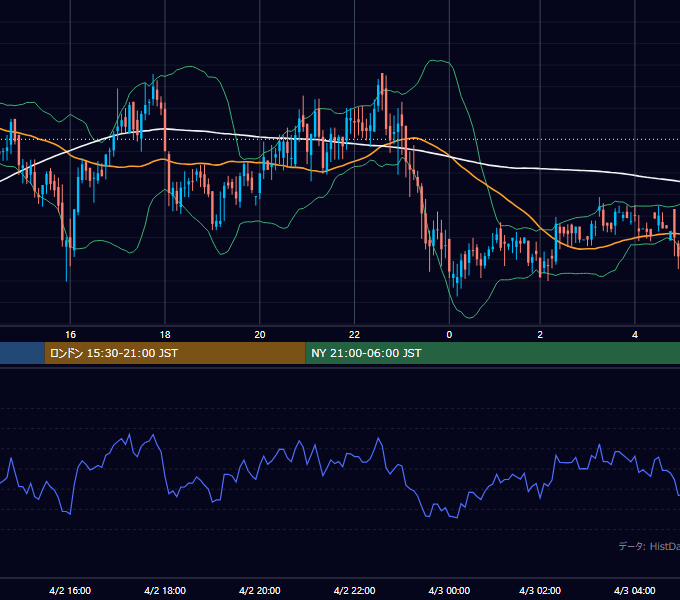Viewport: 680px width, 600px height.
Task: Click the 4/2 22:00 date label
Action: coord(354,590)
